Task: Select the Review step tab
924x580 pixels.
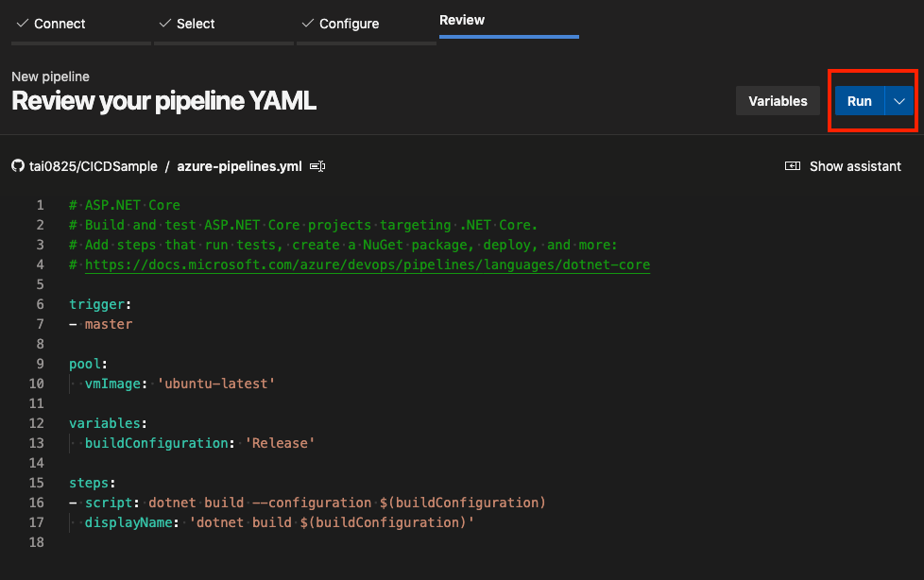Action: (462, 20)
